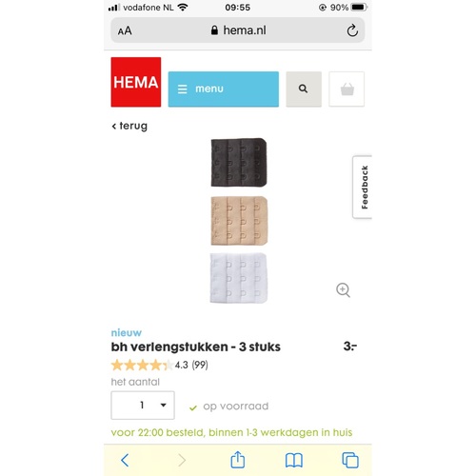Select the white bra extender image
The image size is (476, 476).
pyautogui.click(x=239, y=278)
